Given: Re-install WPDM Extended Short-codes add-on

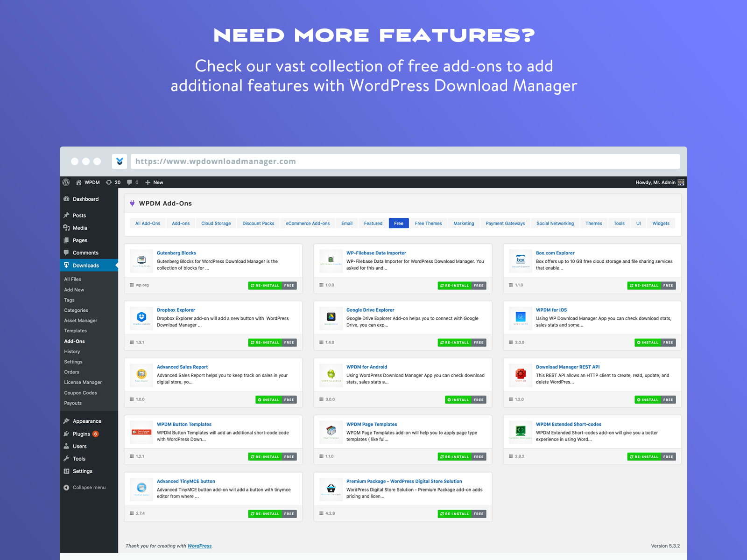Looking at the screenshot, I should point(644,457).
